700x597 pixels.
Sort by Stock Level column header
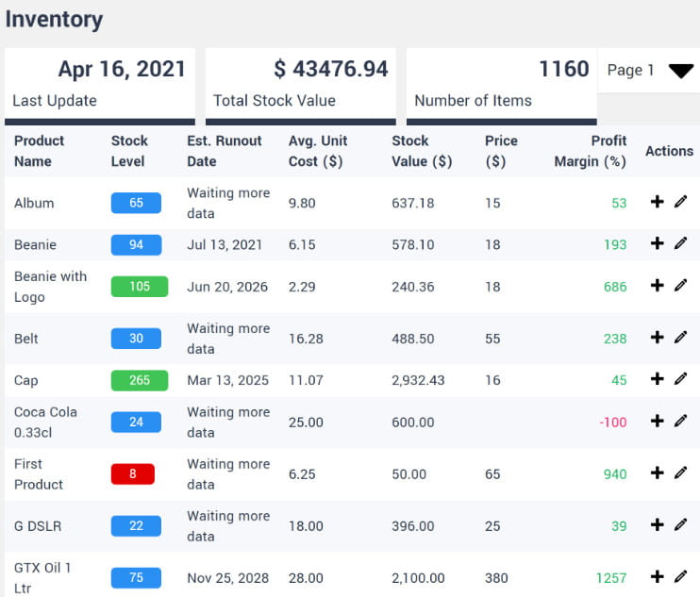click(x=129, y=151)
